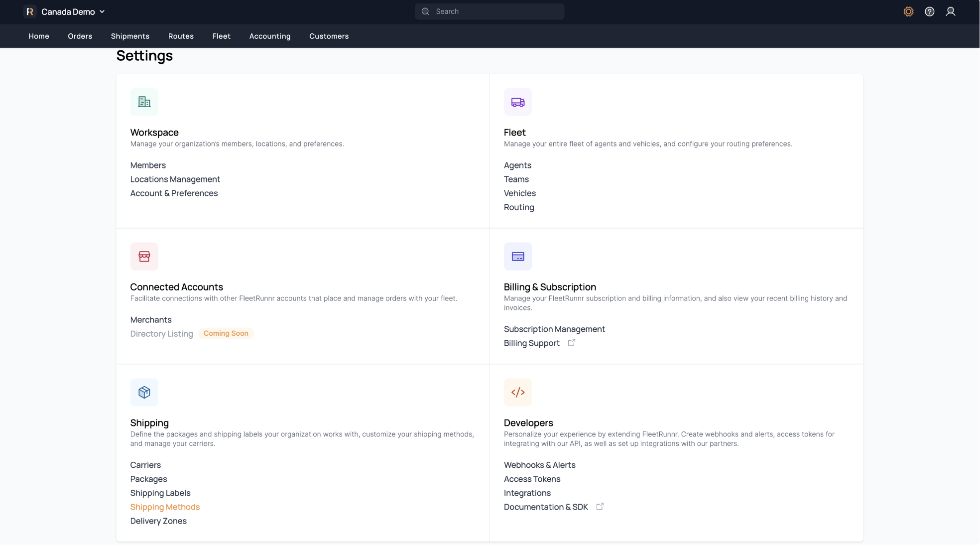Click the Connected Accounts storefront icon
Viewport: 980px width, 550px height.
tap(144, 257)
